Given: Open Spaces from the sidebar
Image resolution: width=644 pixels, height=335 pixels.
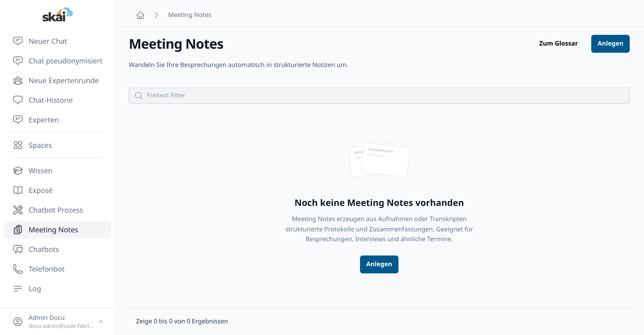Looking at the screenshot, I should pyautogui.click(x=57, y=145).
